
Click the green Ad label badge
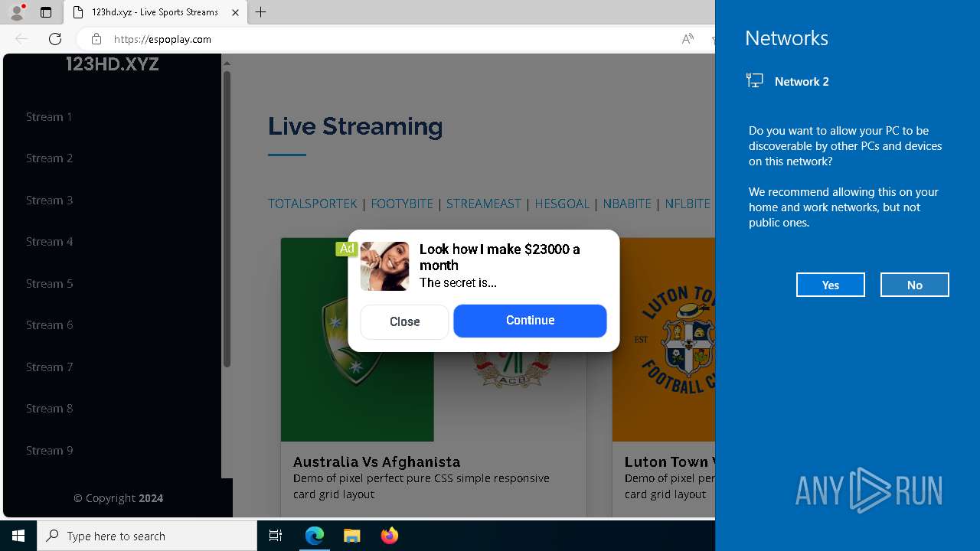(x=347, y=249)
